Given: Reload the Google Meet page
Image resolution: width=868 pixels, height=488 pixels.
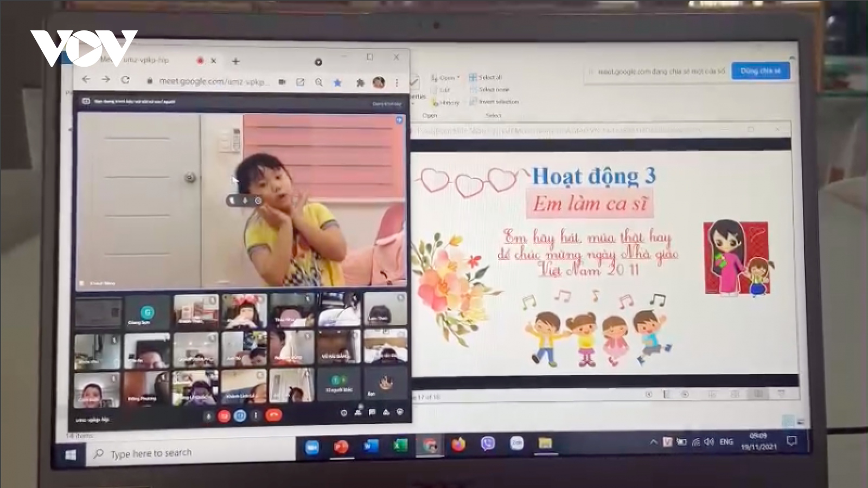Looking at the screenshot, I should click(125, 80).
